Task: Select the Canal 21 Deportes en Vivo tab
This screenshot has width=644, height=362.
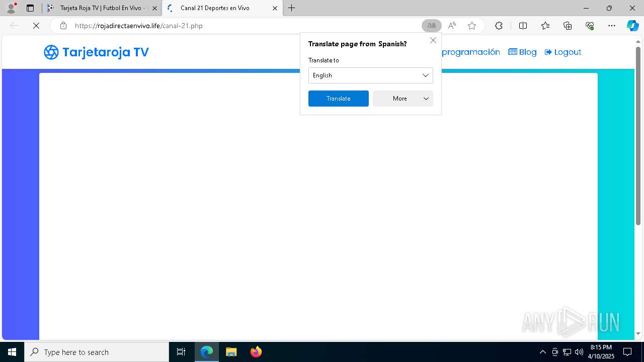Action: [x=221, y=8]
